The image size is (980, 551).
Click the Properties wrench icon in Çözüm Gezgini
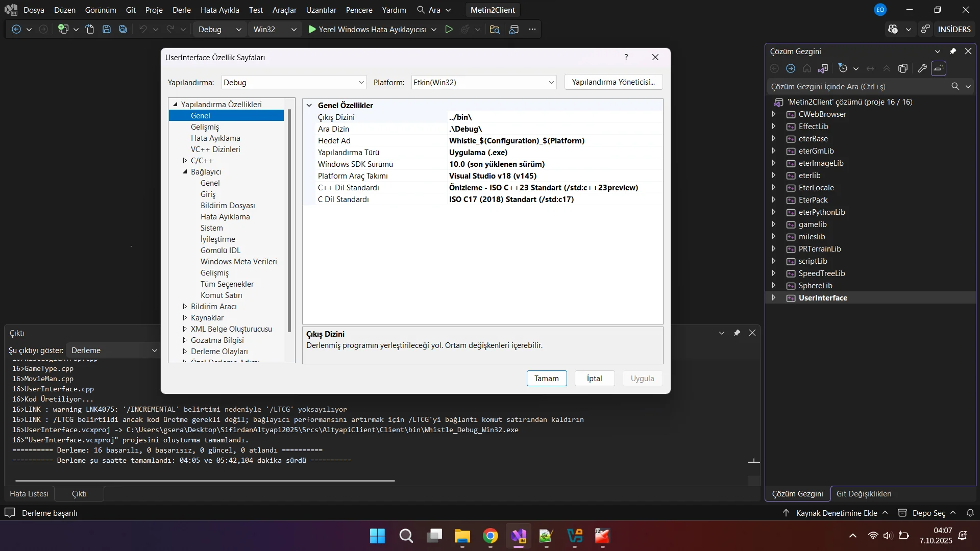922,68
